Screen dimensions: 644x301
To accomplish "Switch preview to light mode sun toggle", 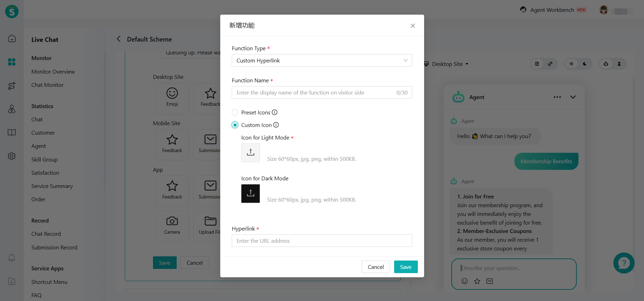I will coord(571,64).
